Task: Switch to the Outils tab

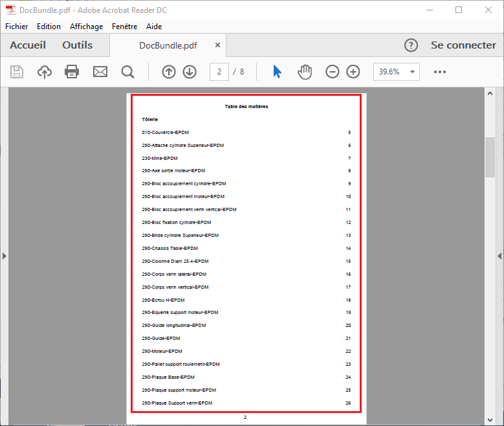Action: coord(77,45)
